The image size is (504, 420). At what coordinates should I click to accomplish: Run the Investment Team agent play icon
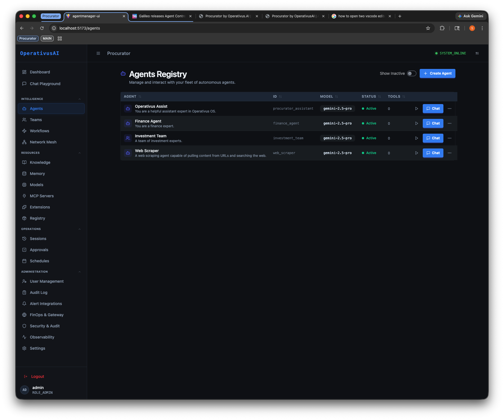(x=416, y=138)
